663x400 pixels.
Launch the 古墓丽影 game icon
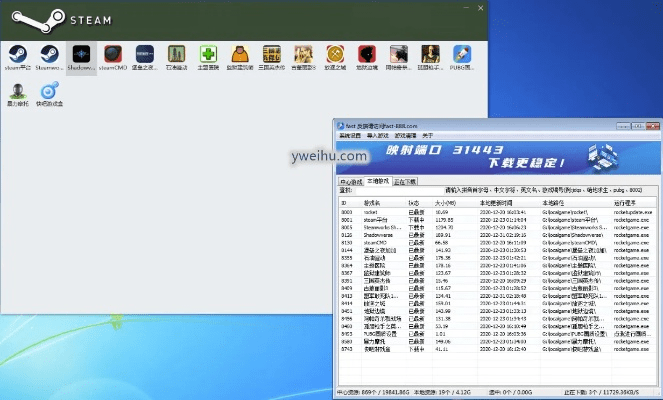click(302, 54)
